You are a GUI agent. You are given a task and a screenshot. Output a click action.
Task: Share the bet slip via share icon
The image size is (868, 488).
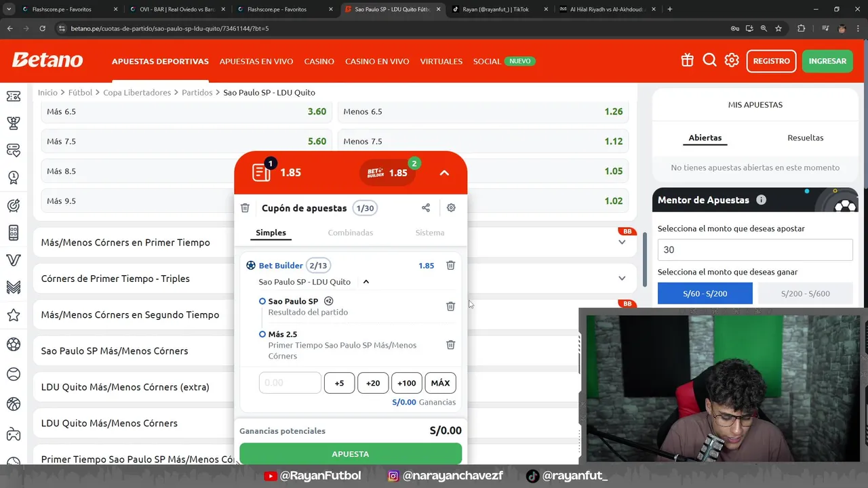tap(426, 208)
